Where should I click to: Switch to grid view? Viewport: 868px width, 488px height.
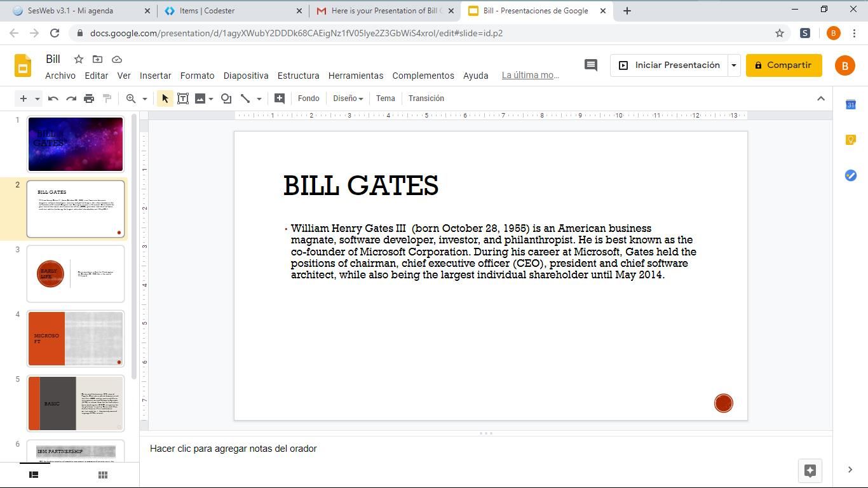103,475
